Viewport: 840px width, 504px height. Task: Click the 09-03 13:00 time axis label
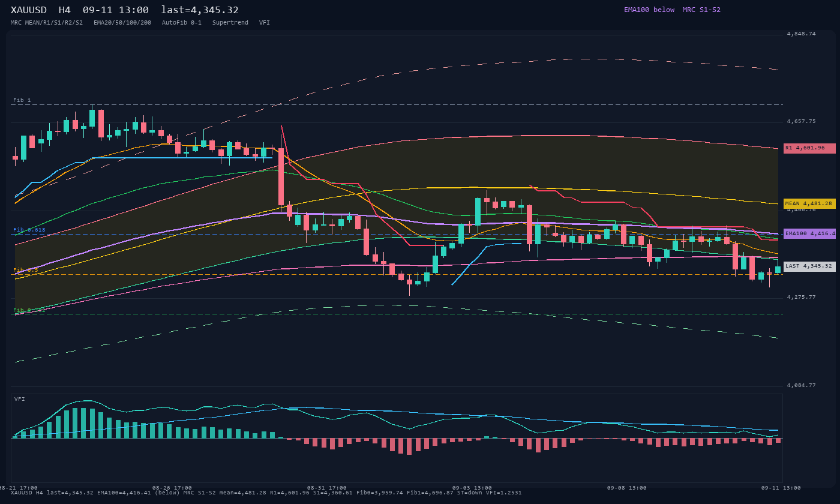472,488
